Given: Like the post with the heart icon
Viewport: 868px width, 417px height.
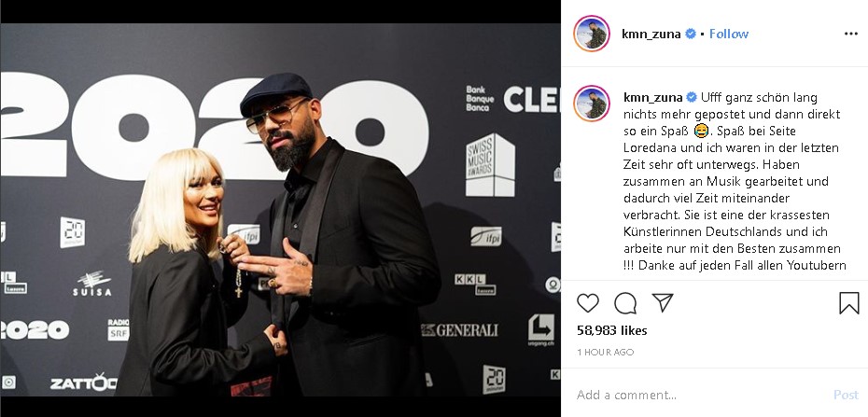Looking at the screenshot, I should pyautogui.click(x=588, y=303).
